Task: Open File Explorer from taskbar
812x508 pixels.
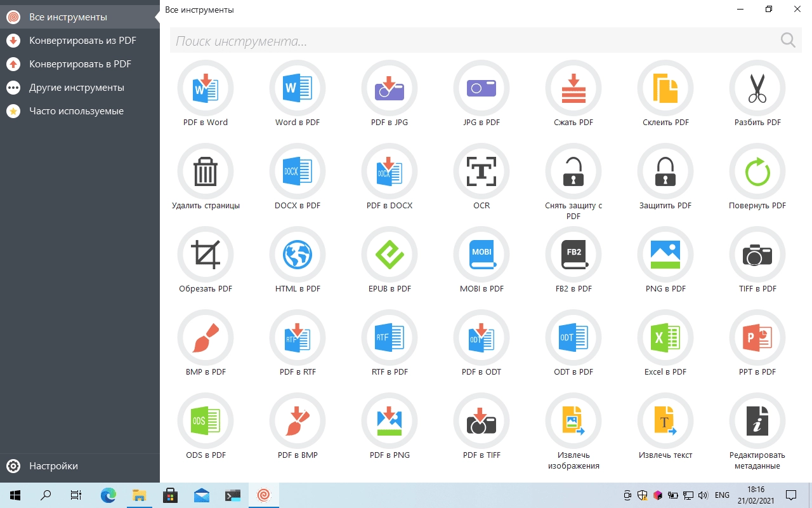Action: pos(139,495)
